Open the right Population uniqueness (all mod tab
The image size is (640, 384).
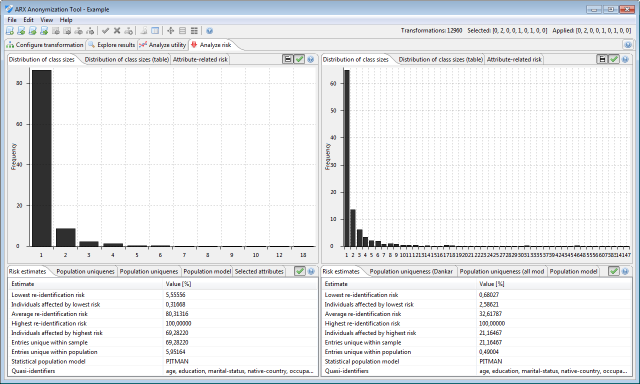coord(502,271)
